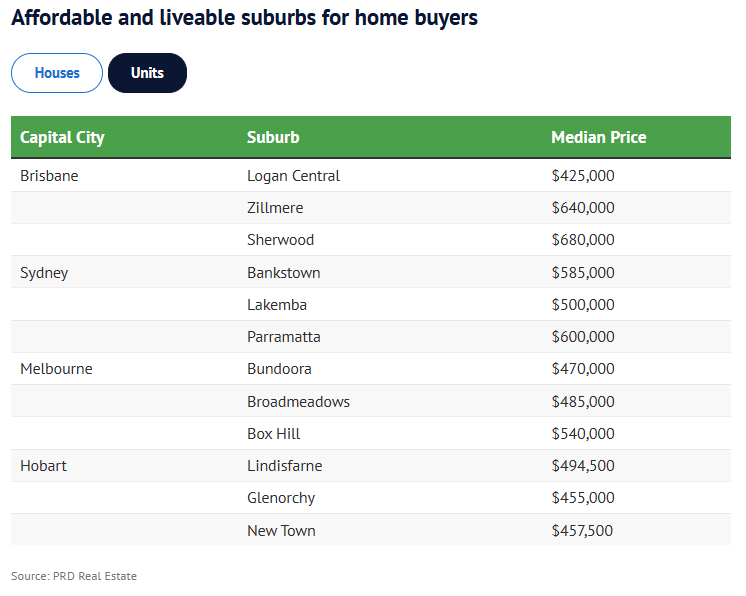
Task: Select the Units tab
Action: tap(147, 73)
